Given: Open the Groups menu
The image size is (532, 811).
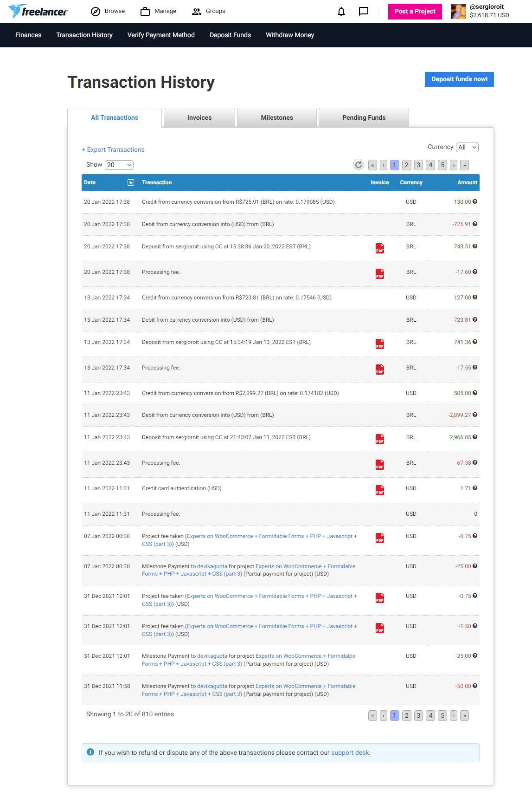Looking at the screenshot, I should (209, 11).
